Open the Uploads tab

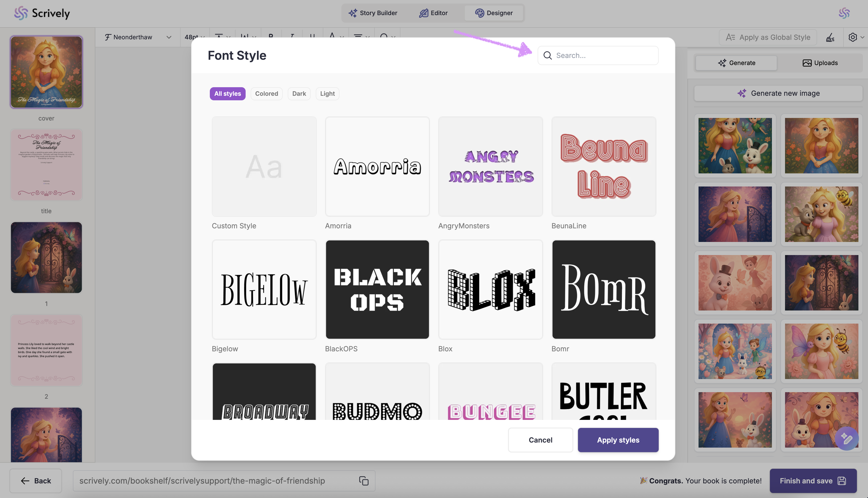[820, 63]
